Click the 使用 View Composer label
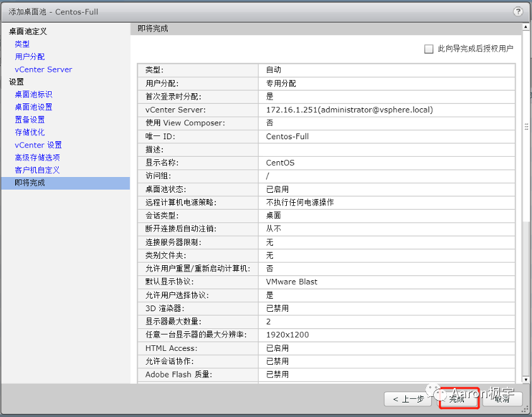The image size is (532, 417). (x=185, y=123)
